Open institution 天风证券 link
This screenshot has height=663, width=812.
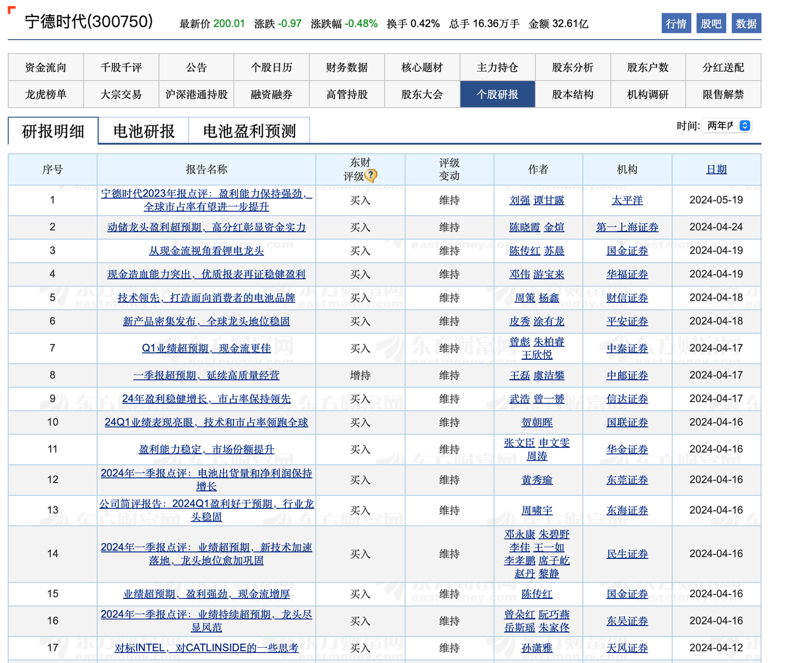[x=627, y=648]
